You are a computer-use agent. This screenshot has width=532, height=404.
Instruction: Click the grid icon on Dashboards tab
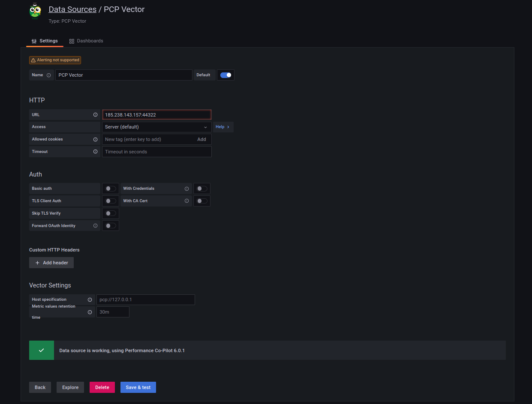(72, 41)
